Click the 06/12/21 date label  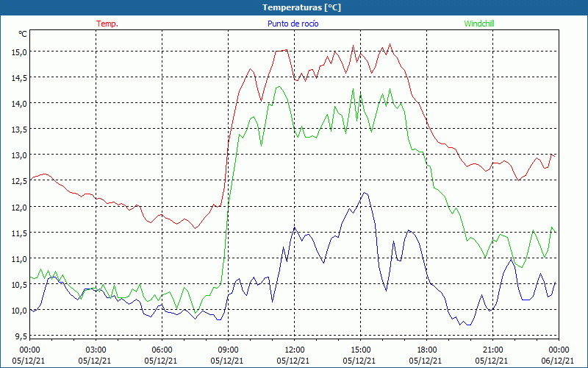point(558,361)
